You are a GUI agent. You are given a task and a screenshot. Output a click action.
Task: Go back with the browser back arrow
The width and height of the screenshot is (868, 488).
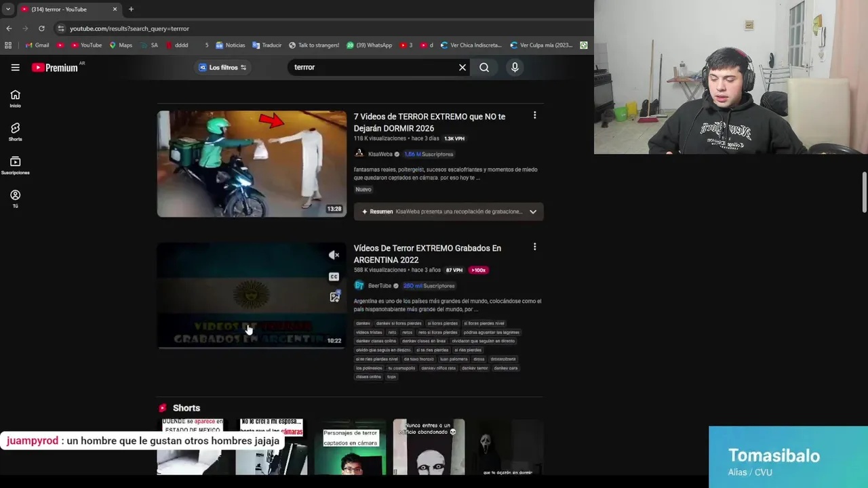pyautogui.click(x=9, y=28)
